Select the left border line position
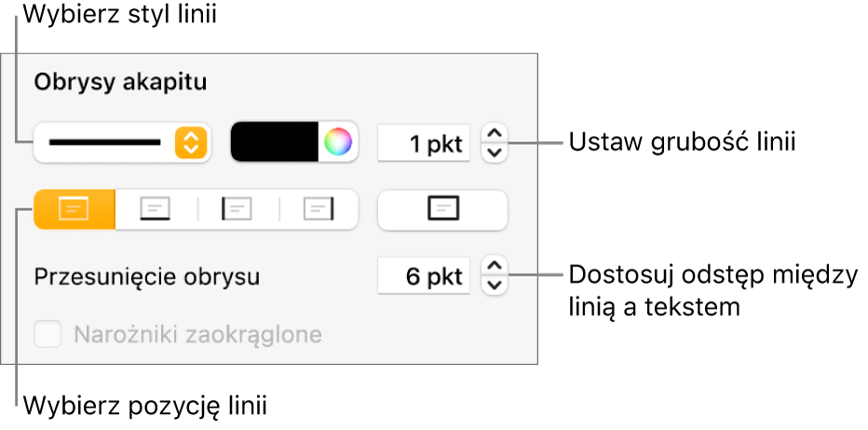Viewport: 868px width, 430px height. [237, 210]
